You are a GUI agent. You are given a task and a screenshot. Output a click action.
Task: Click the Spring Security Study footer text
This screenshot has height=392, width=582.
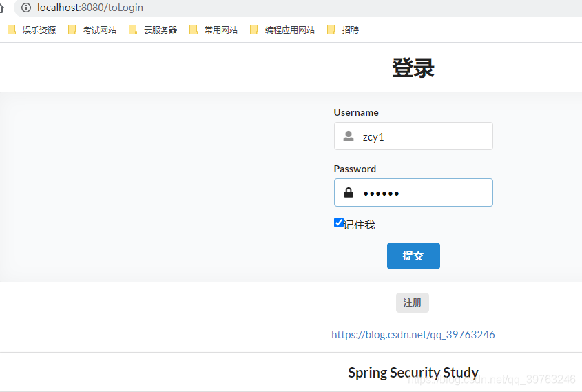(413, 372)
